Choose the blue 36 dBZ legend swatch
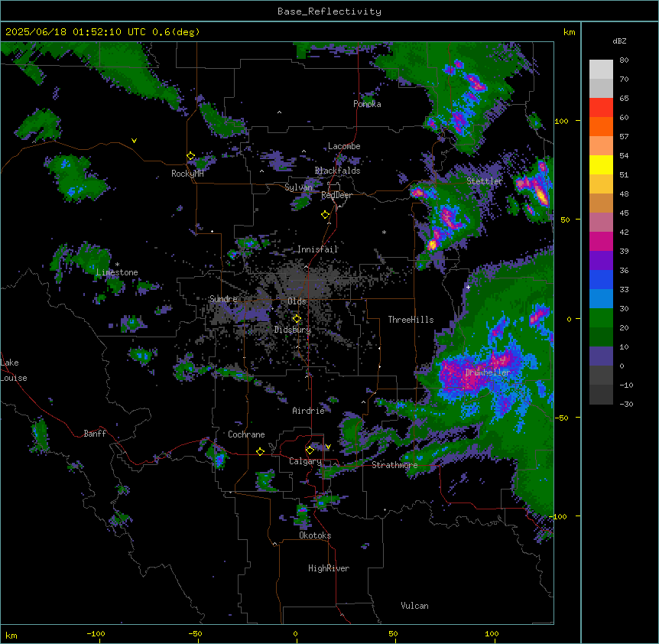This screenshot has height=644, width=659. click(601, 279)
